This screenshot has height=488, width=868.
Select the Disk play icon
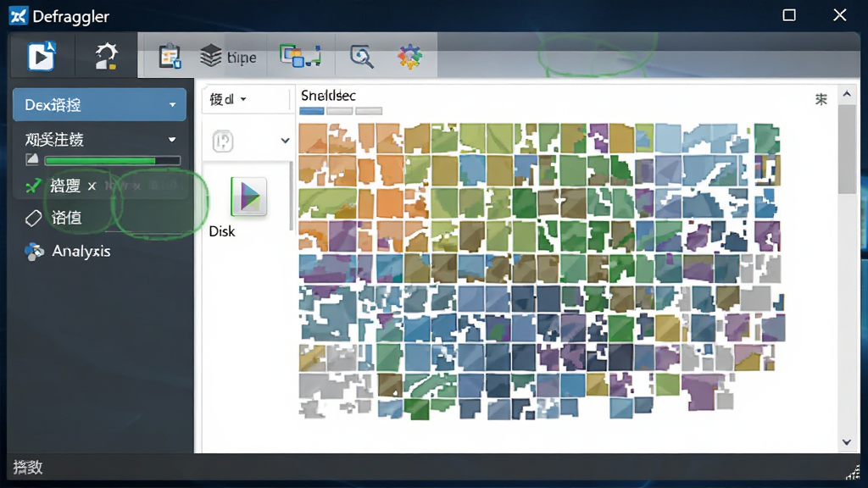click(x=248, y=197)
